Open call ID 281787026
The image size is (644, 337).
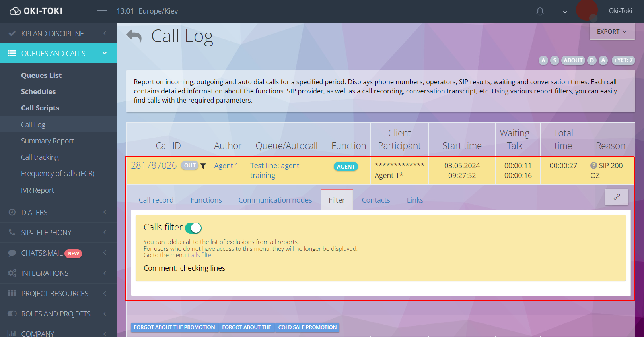[x=154, y=165]
